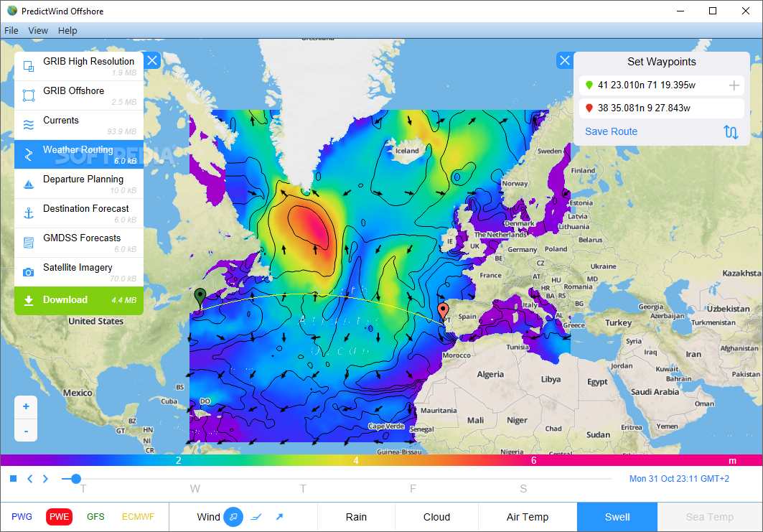Select the Currents waves icon
The image size is (763, 532).
point(29,125)
